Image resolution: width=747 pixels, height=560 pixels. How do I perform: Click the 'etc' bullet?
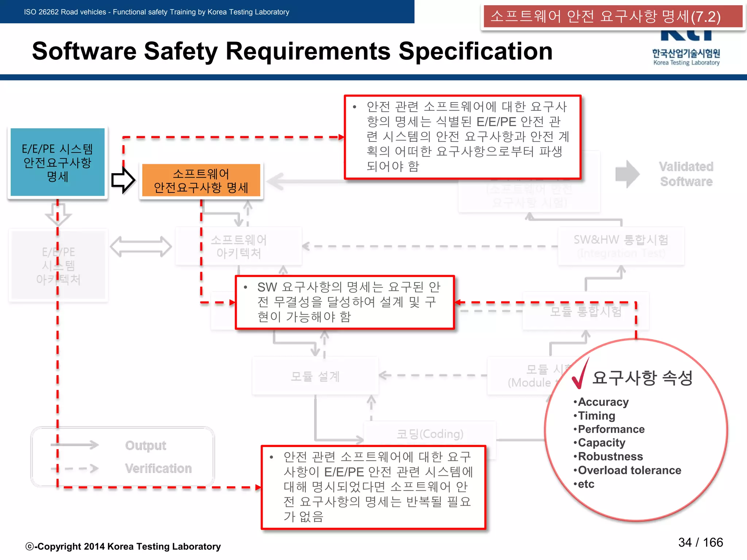(x=584, y=484)
